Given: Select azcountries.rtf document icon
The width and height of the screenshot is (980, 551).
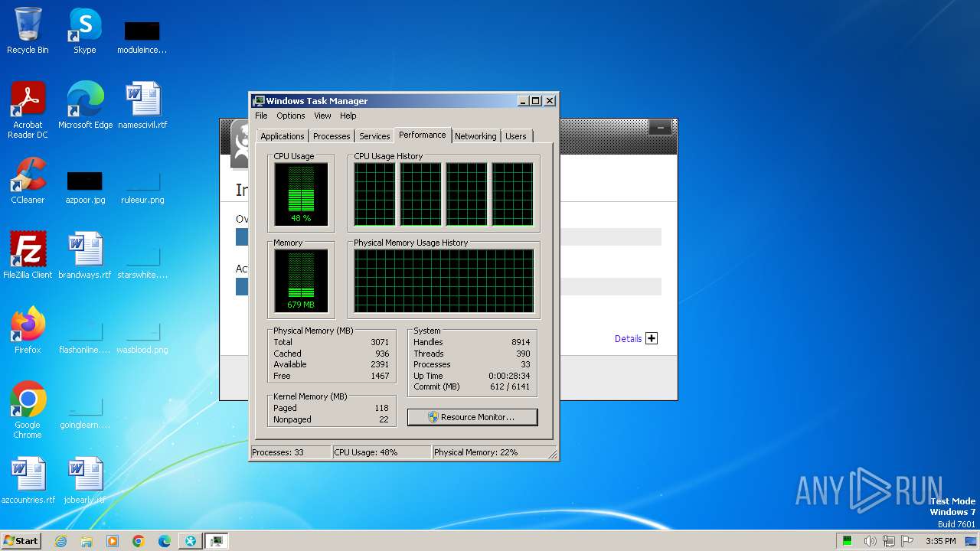Looking at the screenshot, I should pos(28,481).
